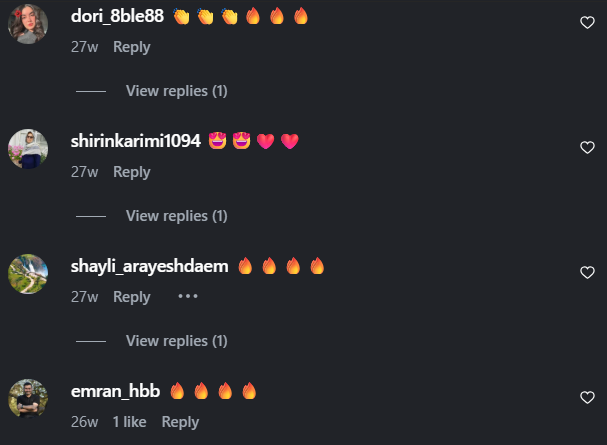Like shirinkarimi1094's comment with the heart
Image resolution: width=607 pixels, height=445 pixels.
pyautogui.click(x=587, y=147)
